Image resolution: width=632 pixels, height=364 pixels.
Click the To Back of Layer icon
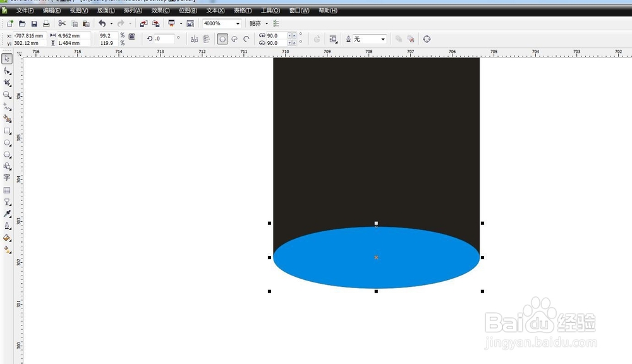click(x=411, y=39)
